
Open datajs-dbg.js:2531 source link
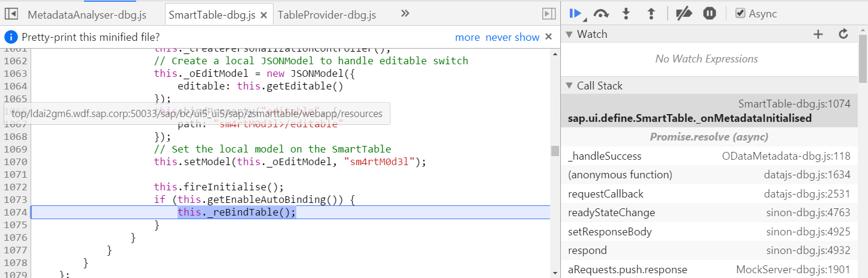[x=807, y=194]
